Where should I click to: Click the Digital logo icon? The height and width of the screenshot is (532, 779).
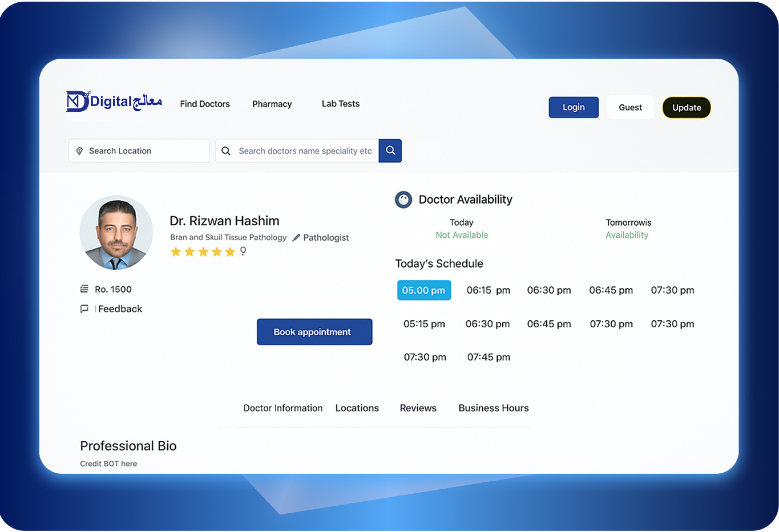(x=78, y=101)
